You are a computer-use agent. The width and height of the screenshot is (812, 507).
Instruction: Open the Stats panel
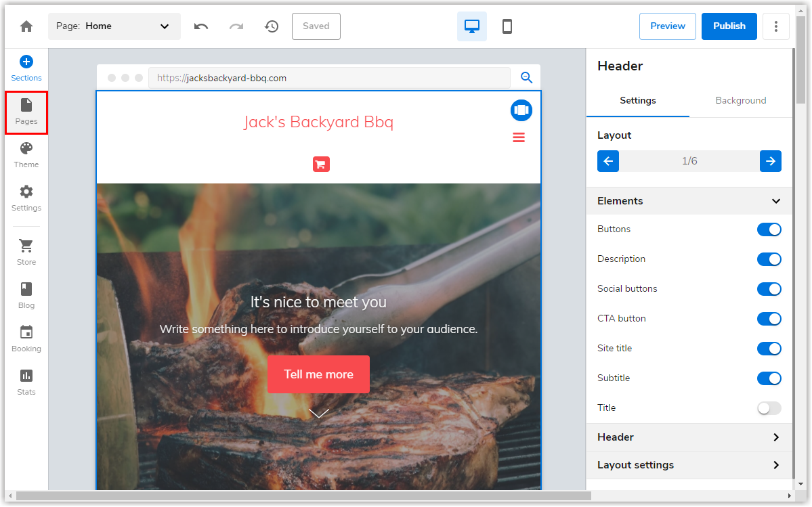point(26,382)
